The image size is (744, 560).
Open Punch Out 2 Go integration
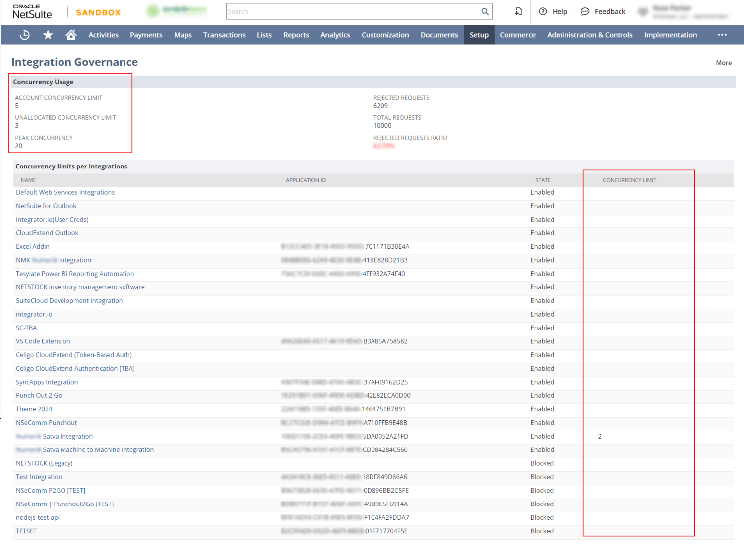[39, 395]
